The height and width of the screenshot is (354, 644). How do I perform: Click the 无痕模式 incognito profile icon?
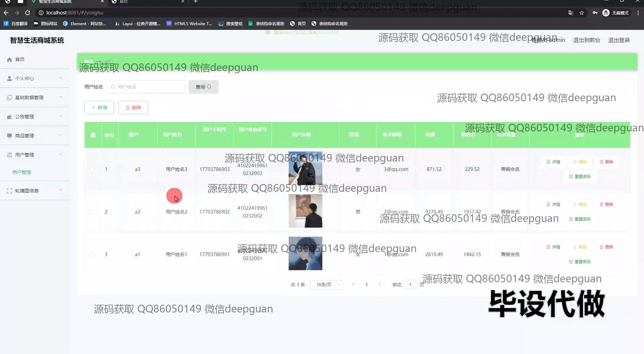[x=615, y=13]
